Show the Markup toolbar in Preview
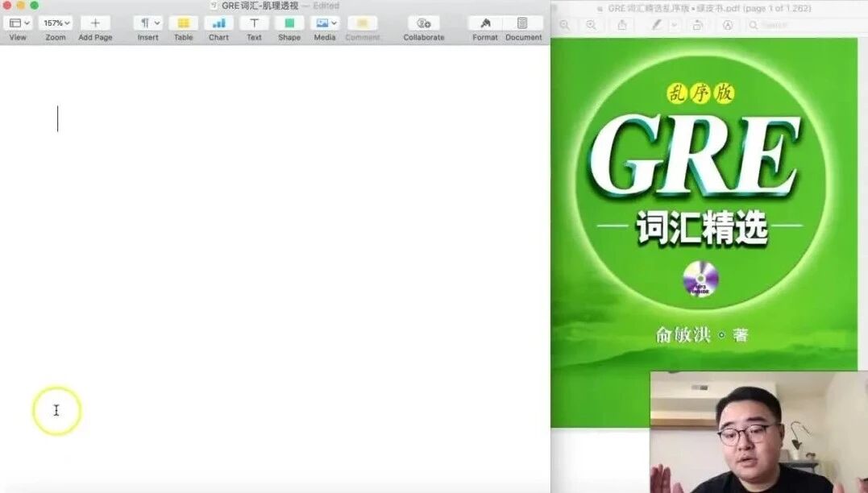The width and height of the screenshot is (868, 493). point(728,25)
